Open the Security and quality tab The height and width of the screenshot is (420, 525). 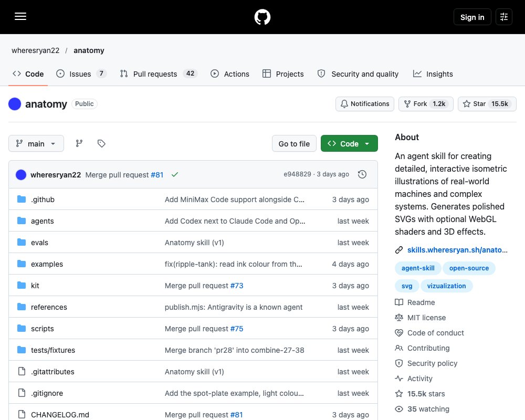click(x=358, y=73)
